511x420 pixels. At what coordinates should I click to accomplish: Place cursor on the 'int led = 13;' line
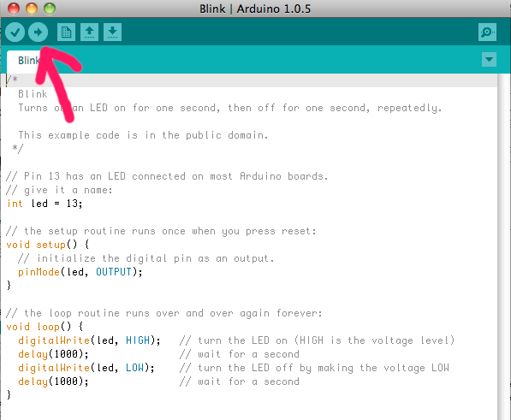45,204
